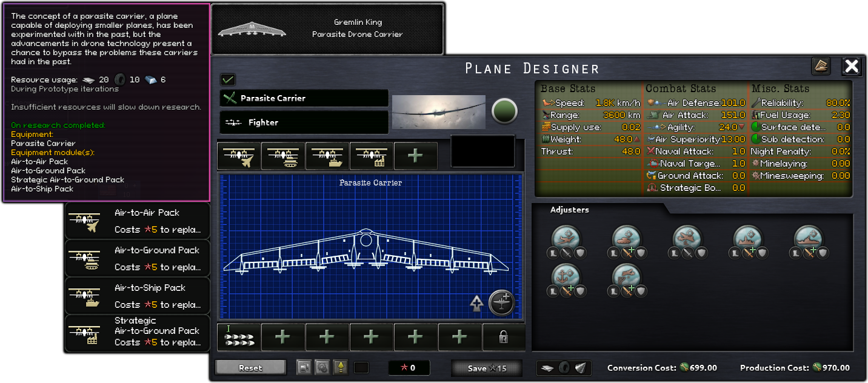
Task: Toggle the green checkmark checkbox
Action: click(228, 79)
